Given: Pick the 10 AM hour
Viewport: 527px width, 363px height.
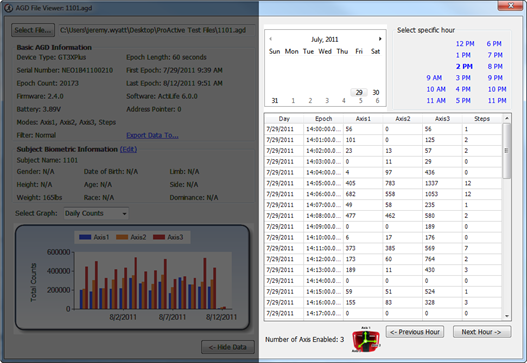Looking at the screenshot, I should point(436,89).
